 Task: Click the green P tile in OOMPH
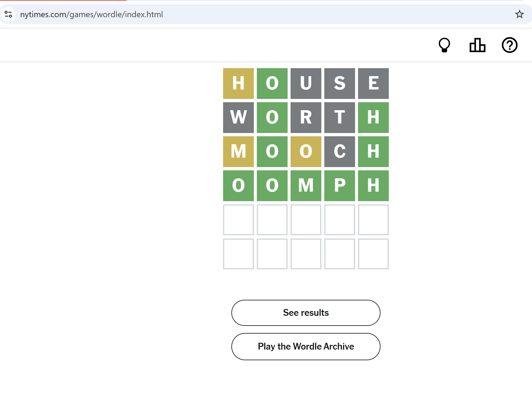coord(339,185)
